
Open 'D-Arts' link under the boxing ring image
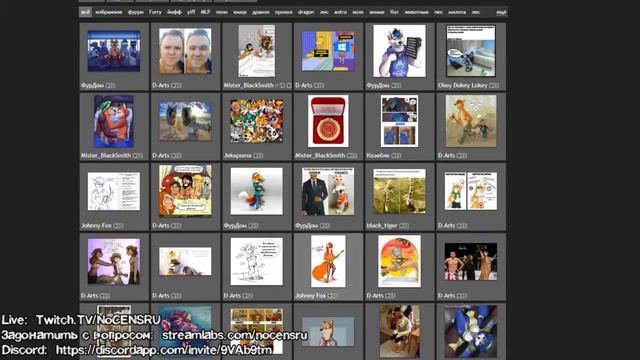tap(447, 296)
